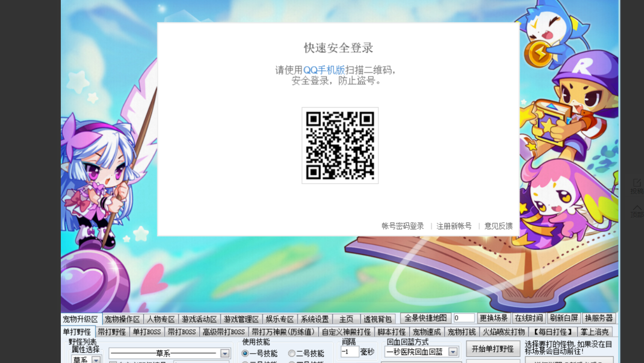
Task: Switch to the 宠物操作区 tab
Action: click(123, 319)
